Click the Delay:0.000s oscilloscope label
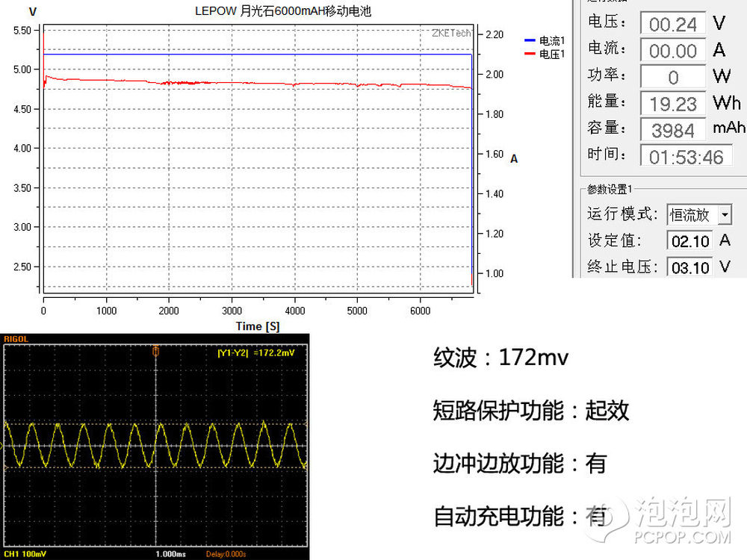747x560 pixels. click(x=226, y=554)
